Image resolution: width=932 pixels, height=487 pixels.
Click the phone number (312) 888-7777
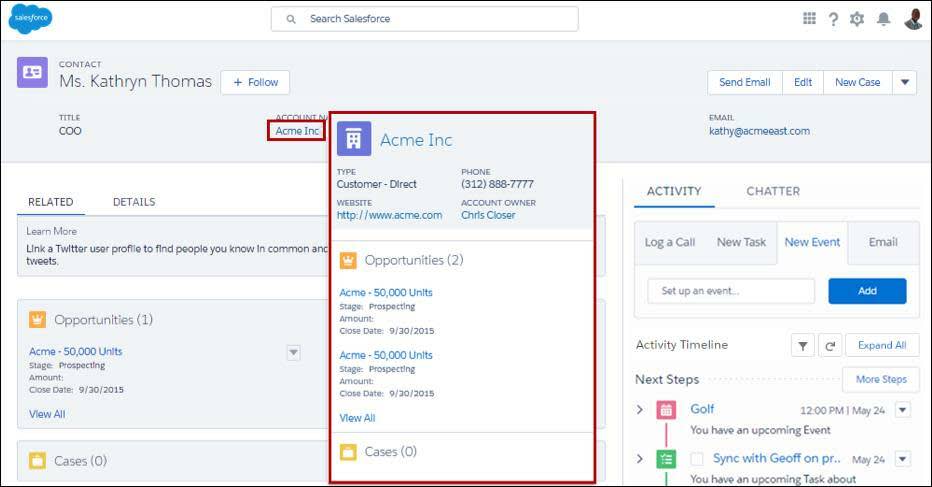click(498, 184)
